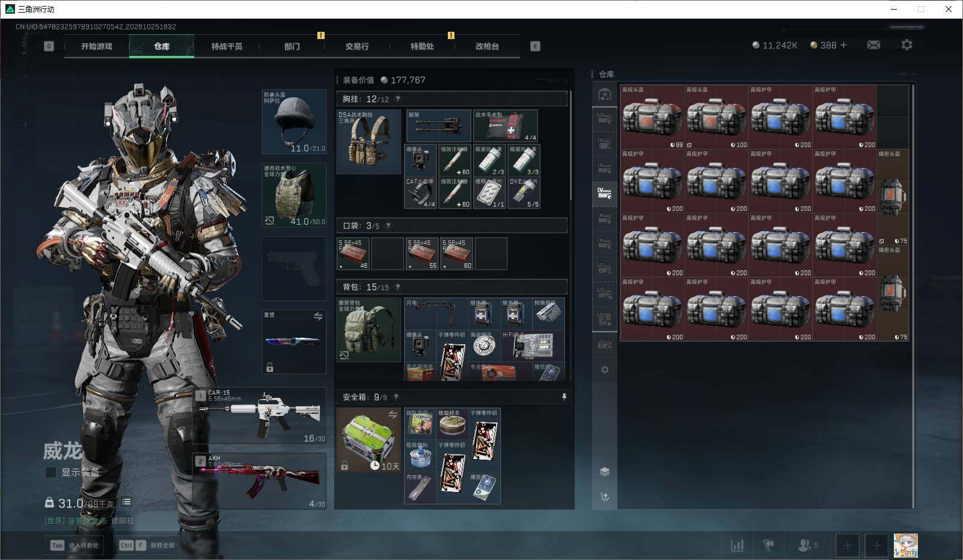The height and width of the screenshot is (560, 963).
Task: Toggle the lock icon on the safe box
Action: click(x=344, y=465)
